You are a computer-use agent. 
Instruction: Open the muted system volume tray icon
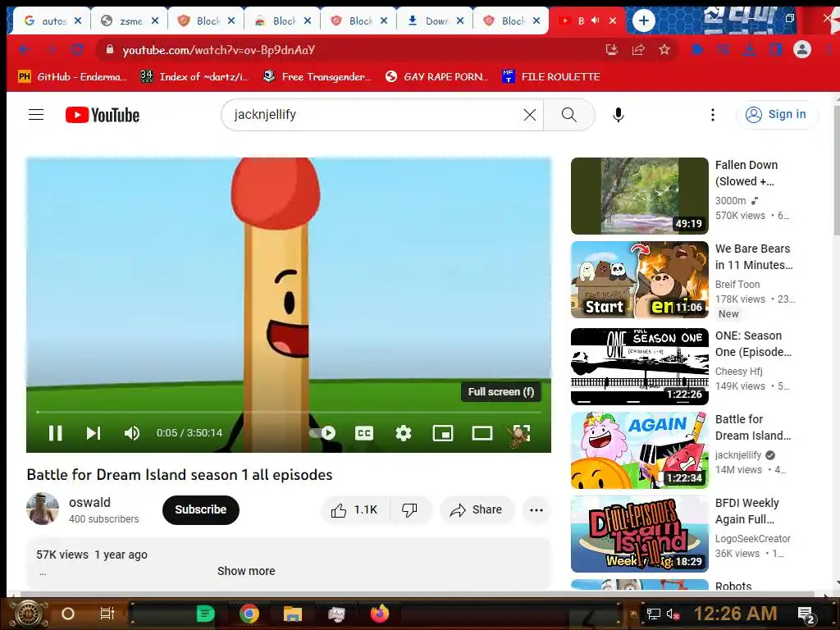pyautogui.click(x=673, y=614)
